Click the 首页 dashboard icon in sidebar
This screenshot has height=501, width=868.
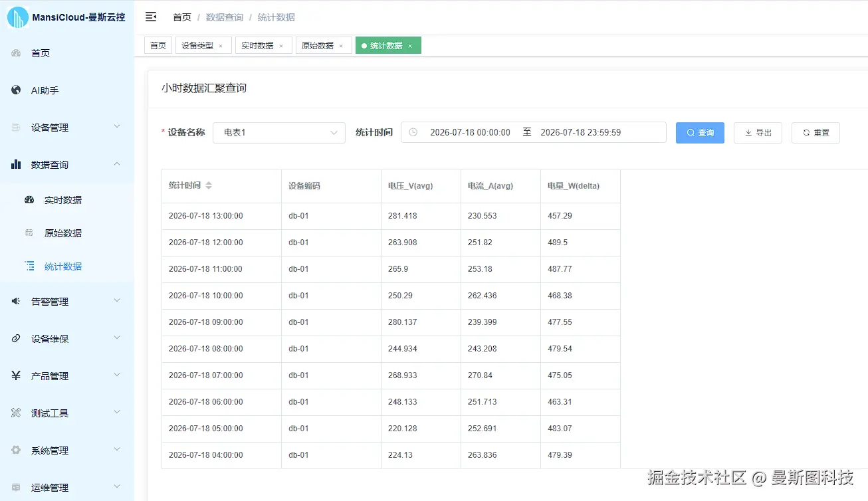point(16,53)
